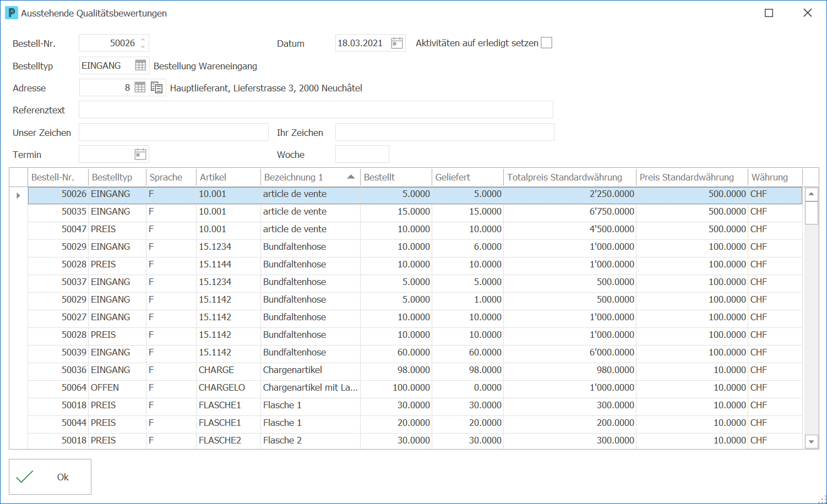Sort by Totalpreis Standardwährung column header

coord(570,177)
